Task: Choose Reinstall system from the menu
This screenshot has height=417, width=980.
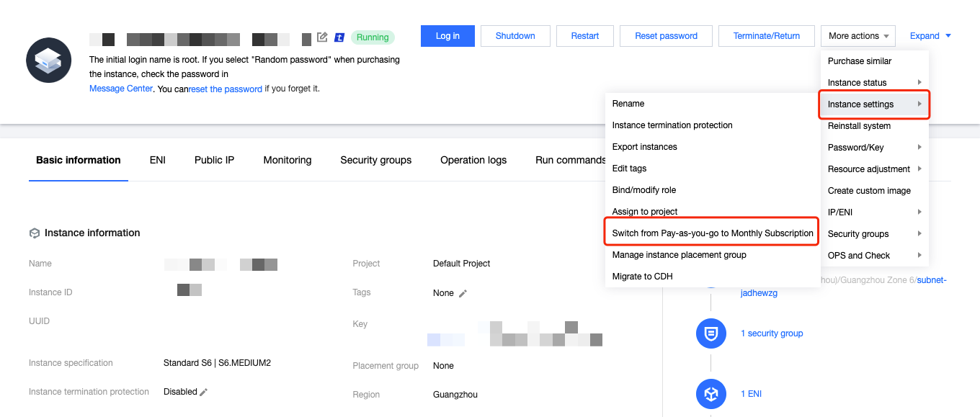Action: pos(859,126)
